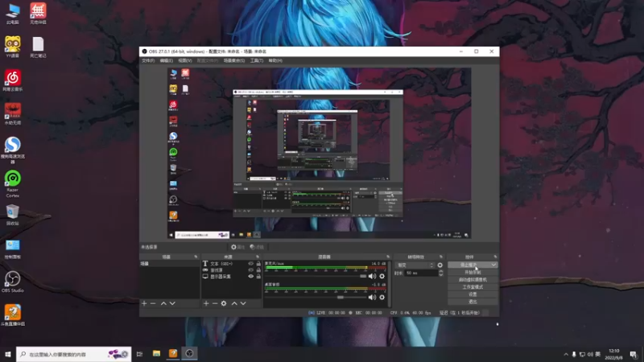Pop out the Controls (控件) dock panel
This screenshot has height=362, width=644.
coord(495,257)
